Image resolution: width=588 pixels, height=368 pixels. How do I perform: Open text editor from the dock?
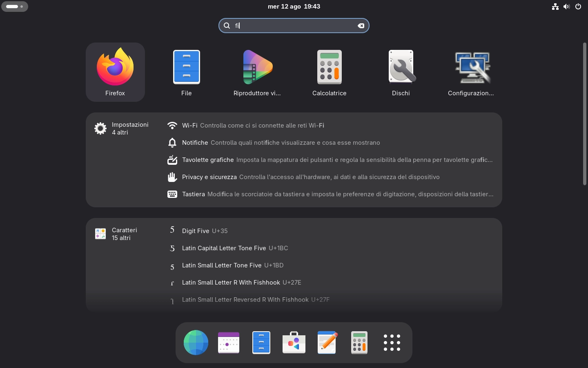point(327,343)
